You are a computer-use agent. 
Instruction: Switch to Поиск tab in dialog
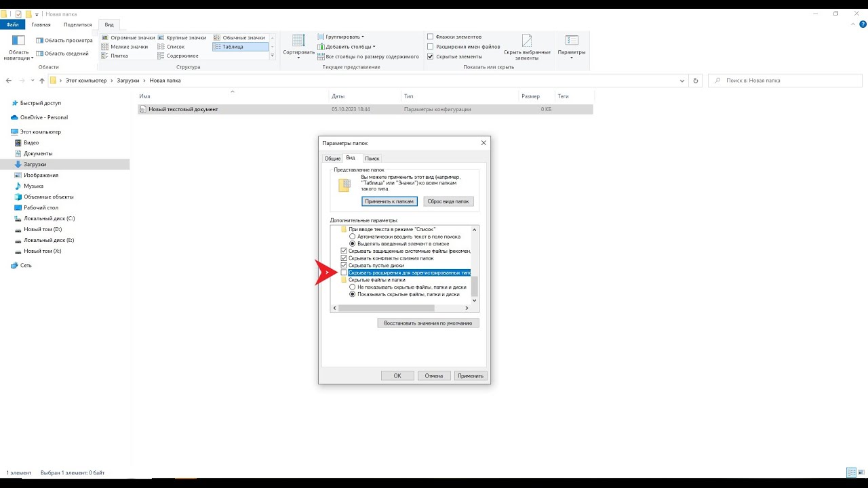(372, 159)
